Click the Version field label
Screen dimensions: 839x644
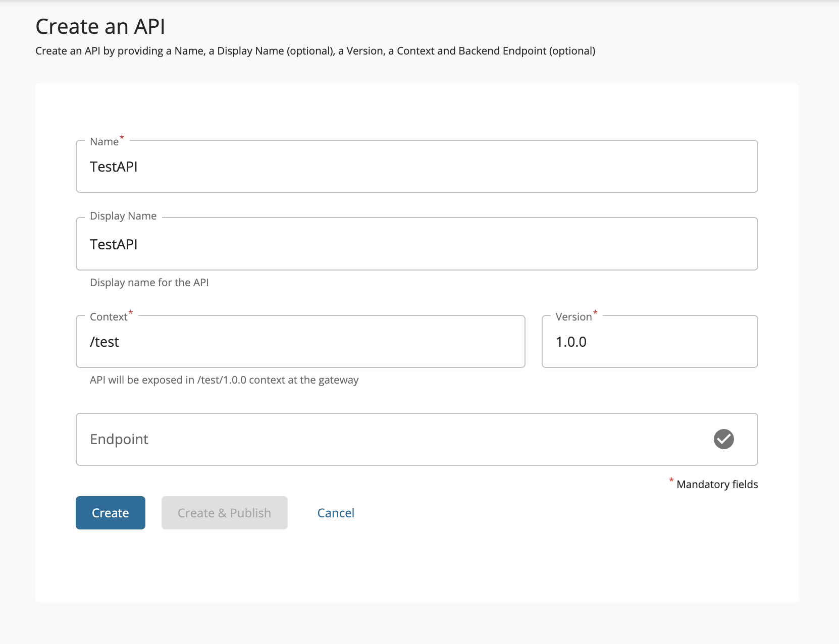tap(572, 316)
